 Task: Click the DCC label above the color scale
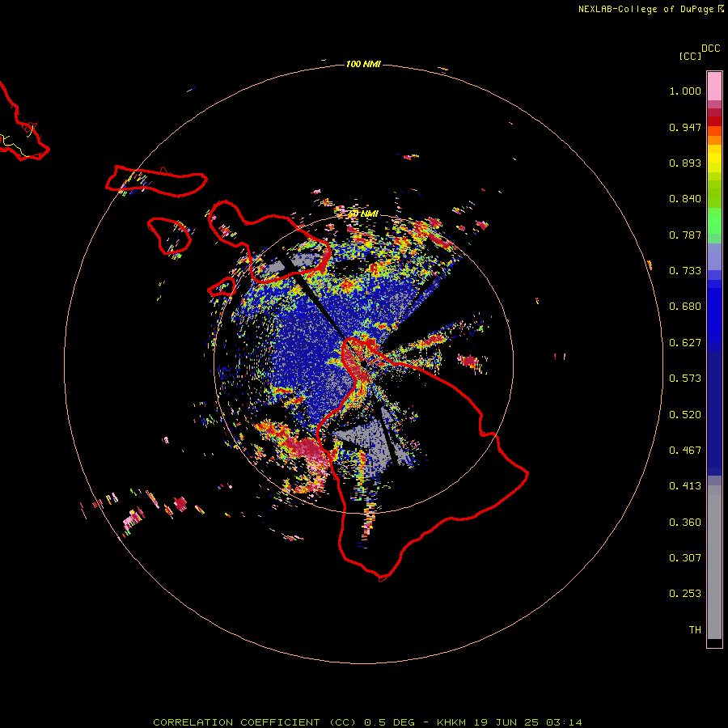pos(711,49)
